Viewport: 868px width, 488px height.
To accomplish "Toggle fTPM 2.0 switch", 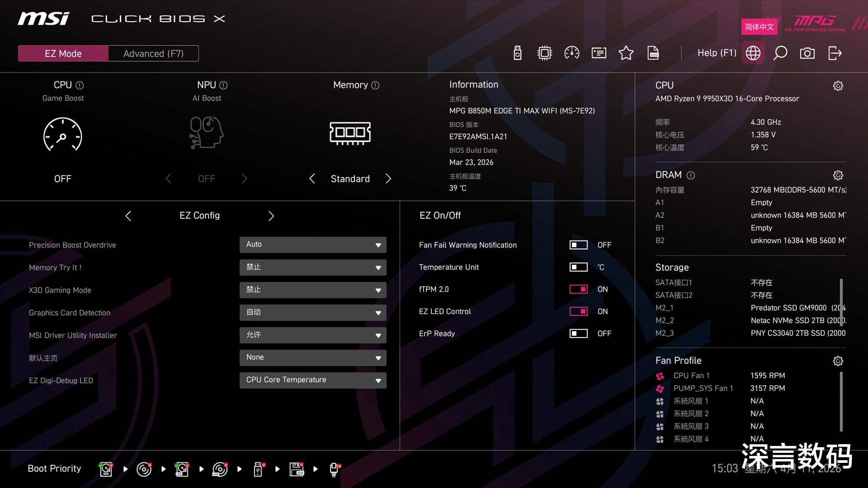I will click(579, 289).
